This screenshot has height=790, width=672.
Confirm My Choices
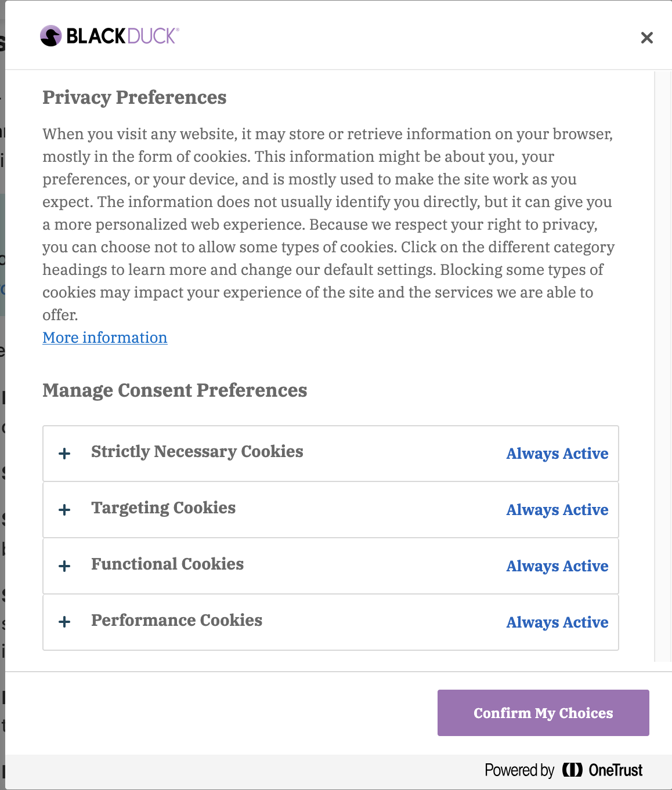point(543,713)
